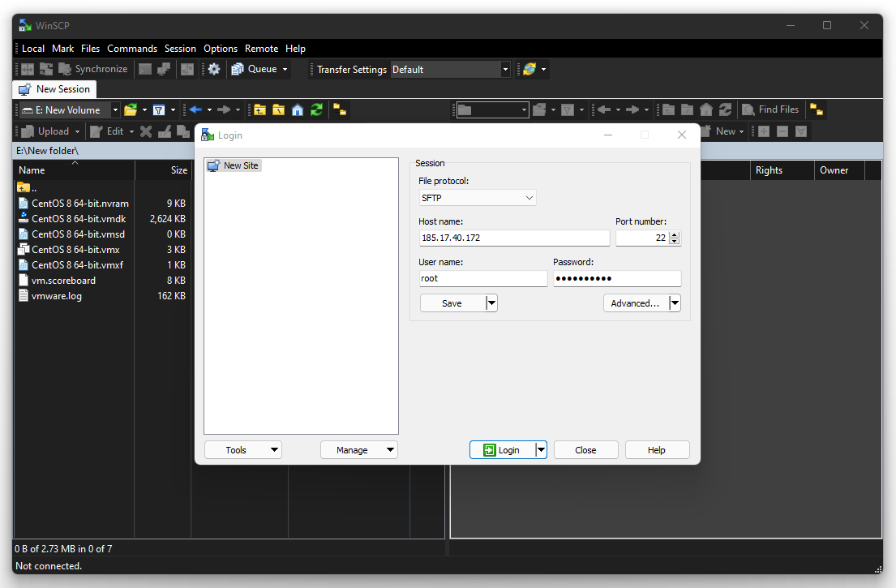Click the Compare Directories icon in the main toolbar
This screenshot has width=896, height=588.
pyautogui.click(x=28, y=69)
